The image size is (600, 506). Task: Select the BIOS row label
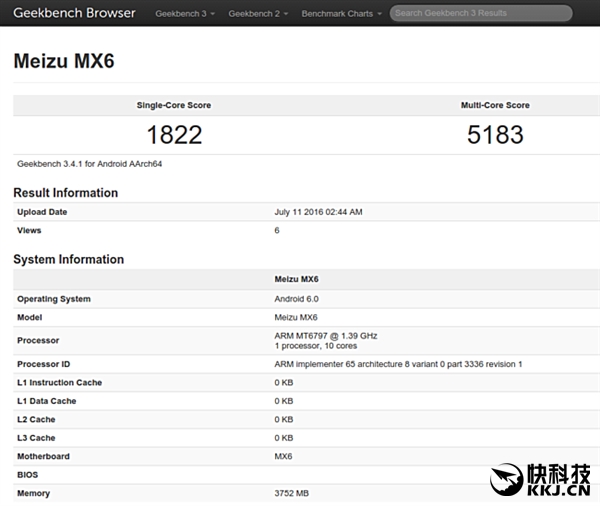28,475
